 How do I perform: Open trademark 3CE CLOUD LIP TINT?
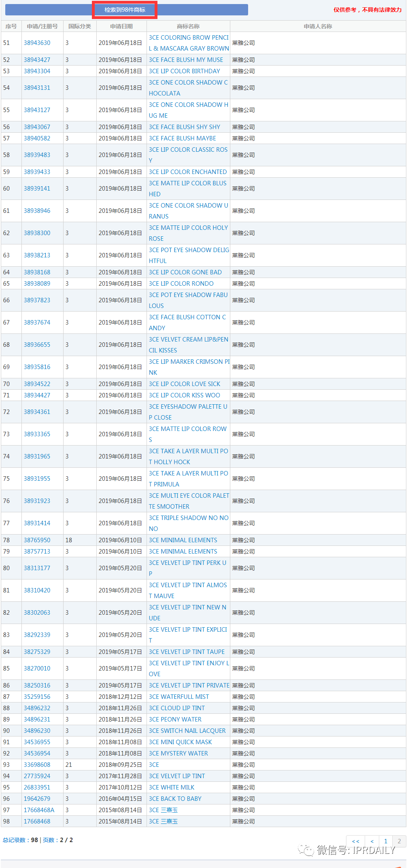pos(177,708)
